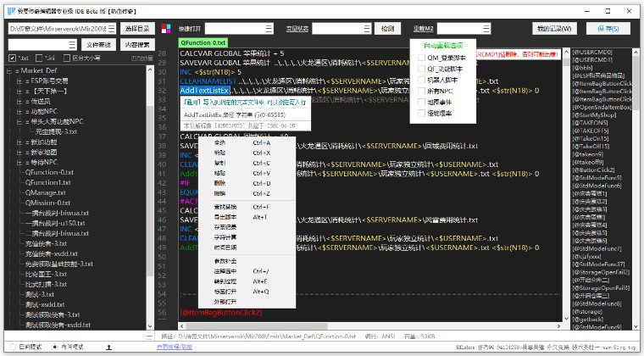
Task: Expand the 功能NPC tree folder
Action: coord(19,112)
